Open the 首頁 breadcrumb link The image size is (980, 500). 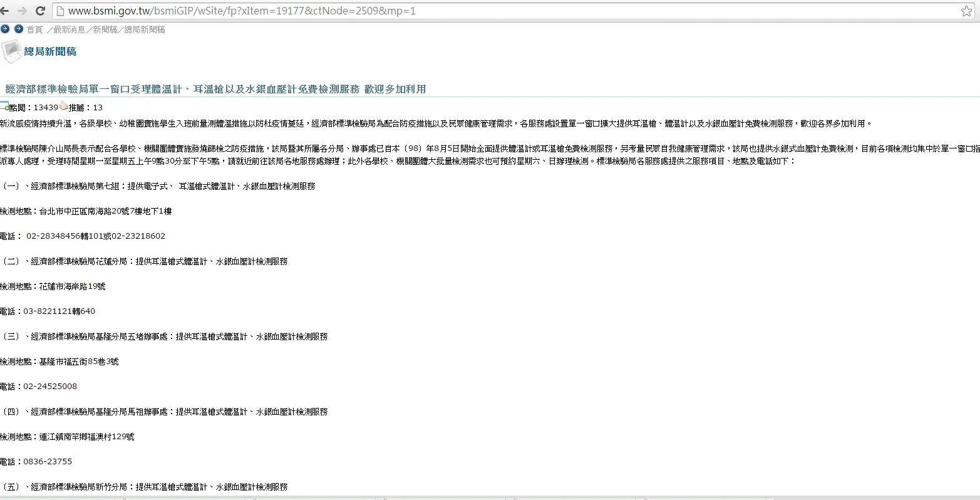35,29
